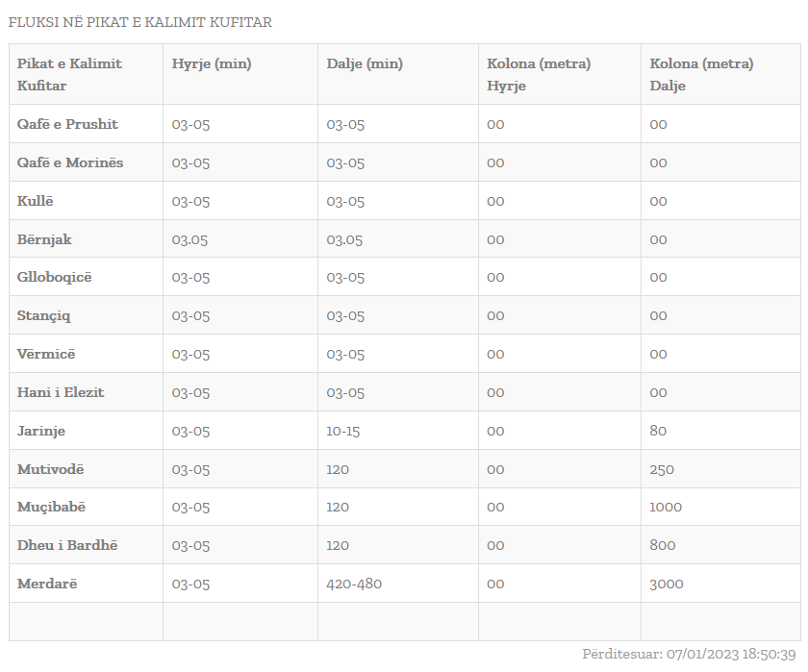Viewport: 808px width, 672px height.
Task: Click the Dalje (min) column header
Action: pyautogui.click(x=365, y=64)
